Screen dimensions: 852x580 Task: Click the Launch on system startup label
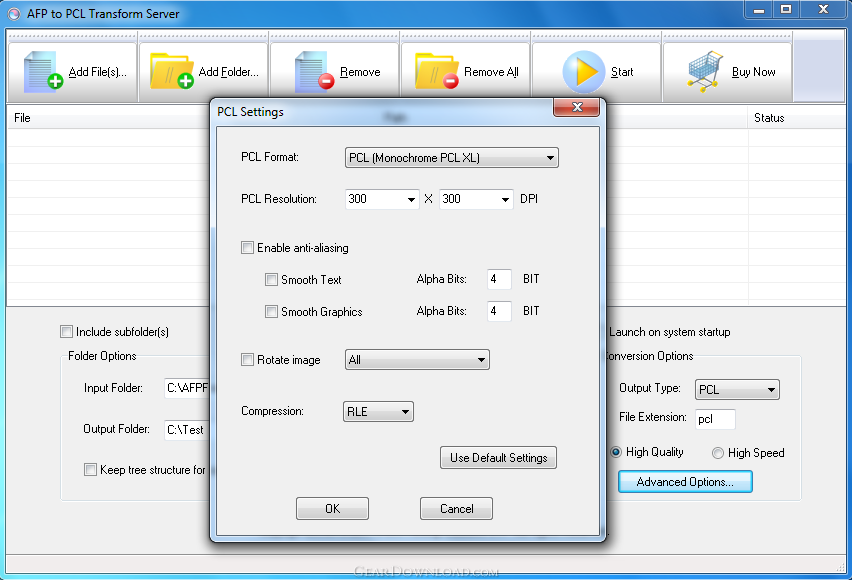[x=669, y=332]
